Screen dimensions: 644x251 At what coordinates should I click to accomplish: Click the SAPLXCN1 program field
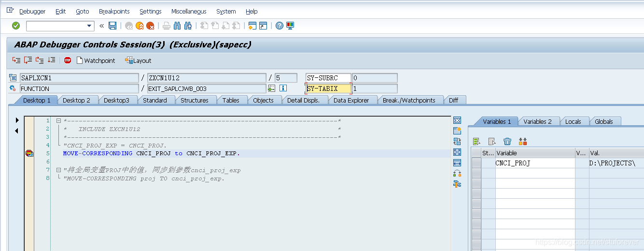coord(79,78)
